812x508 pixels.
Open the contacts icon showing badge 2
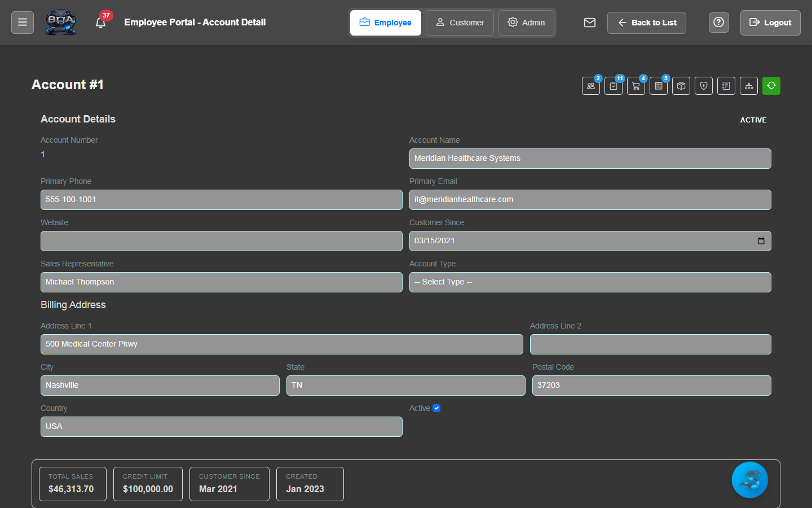click(x=591, y=86)
